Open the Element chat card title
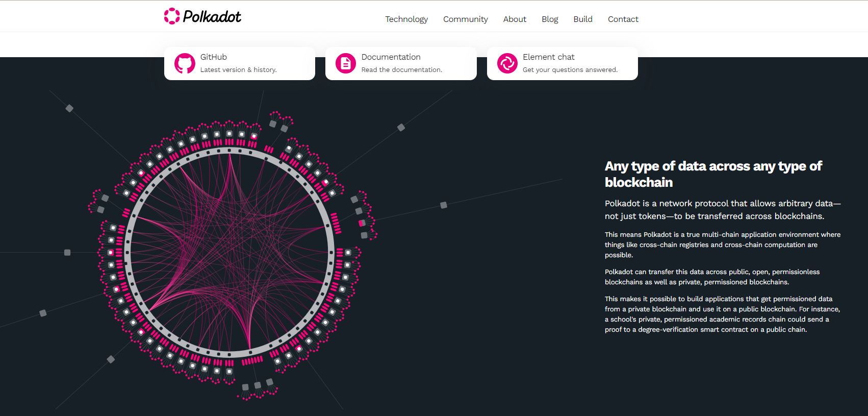The width and height of the screenshot is (868, 416). pos(549,57)
